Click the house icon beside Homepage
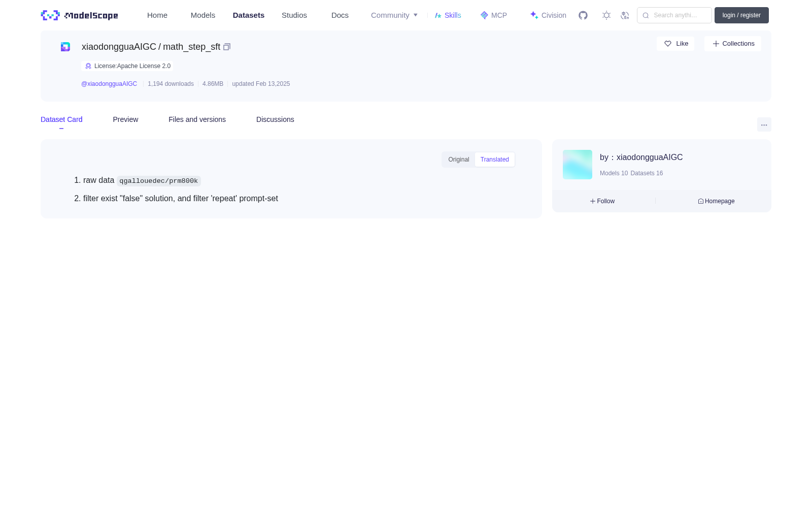 pos(701,201)
